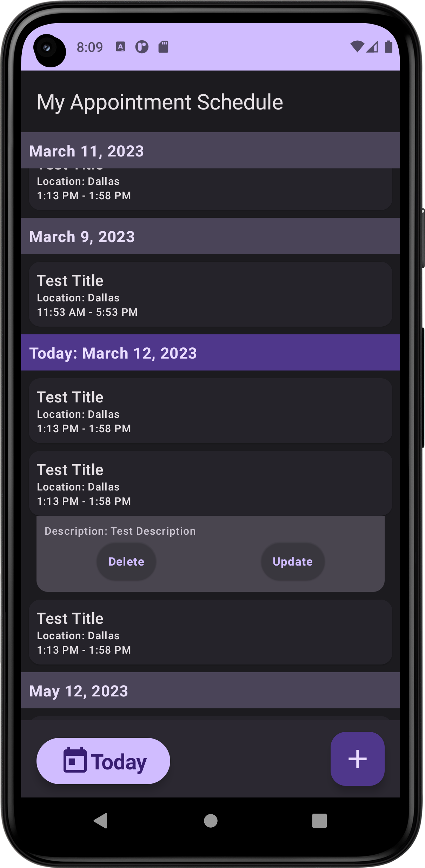Image resolution: width=425 pixels, height=868 pixels.
Task: Collapse the appointment showing Test Description
Action: tap(211, 485)
